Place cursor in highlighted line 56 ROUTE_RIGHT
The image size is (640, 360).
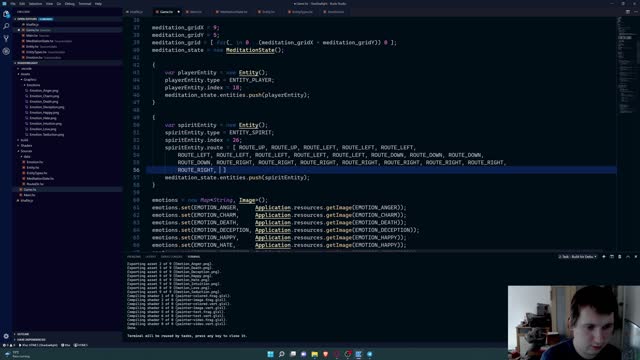coord(196,170)
